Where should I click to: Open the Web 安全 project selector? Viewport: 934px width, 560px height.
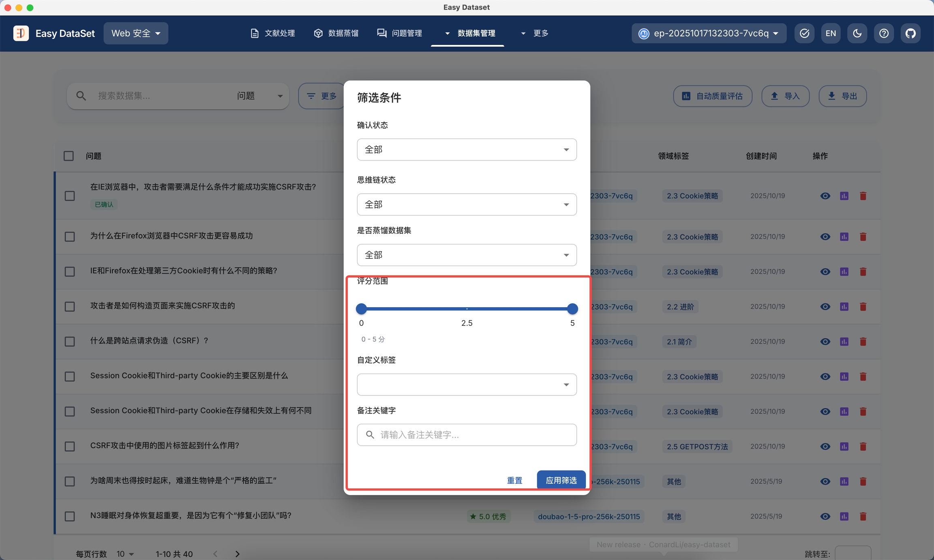pyautogui.click(x=136, y=33)
